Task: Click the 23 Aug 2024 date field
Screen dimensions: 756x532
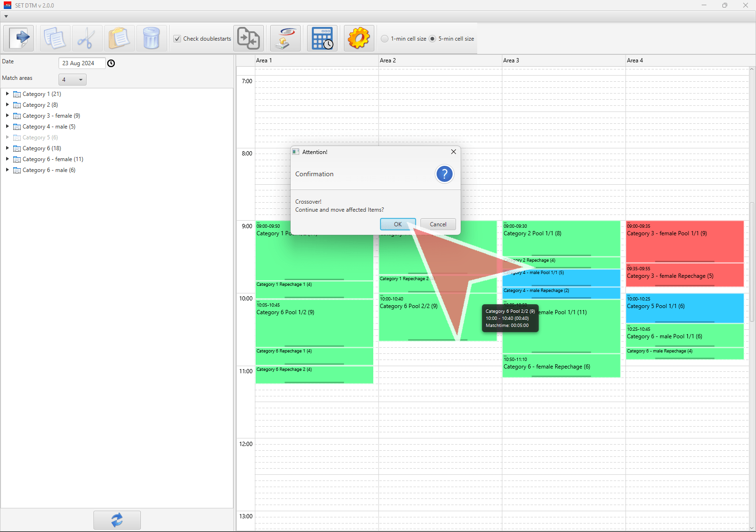Action: click(81, 63)
